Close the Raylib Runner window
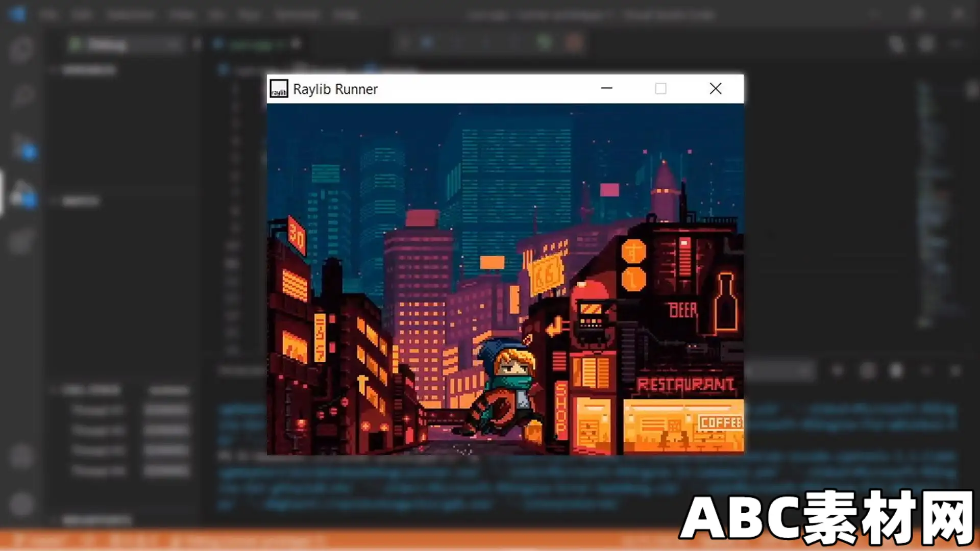This screenshot has height=551, width=980. pos(716,89)
